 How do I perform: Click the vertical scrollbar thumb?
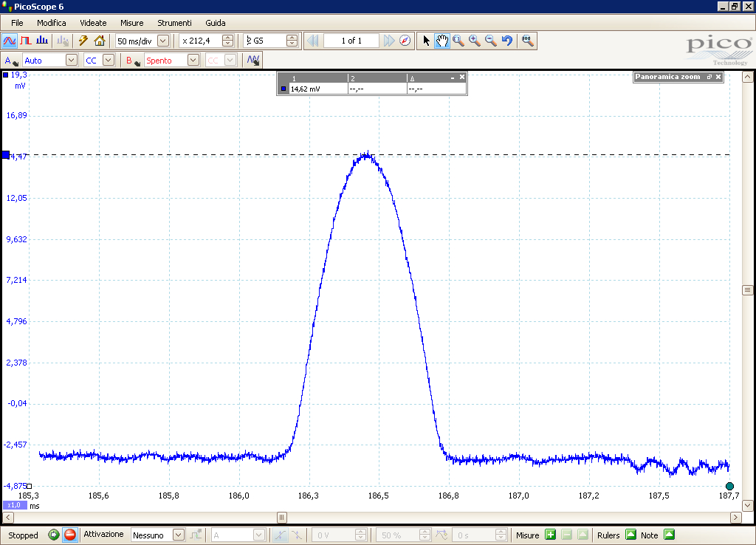tap(747, 290)
